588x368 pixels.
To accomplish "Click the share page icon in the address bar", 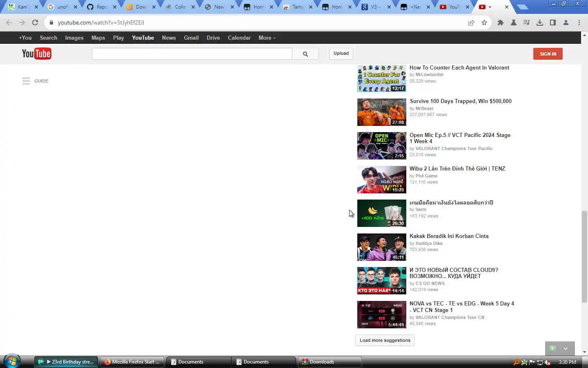I will 471,22.
